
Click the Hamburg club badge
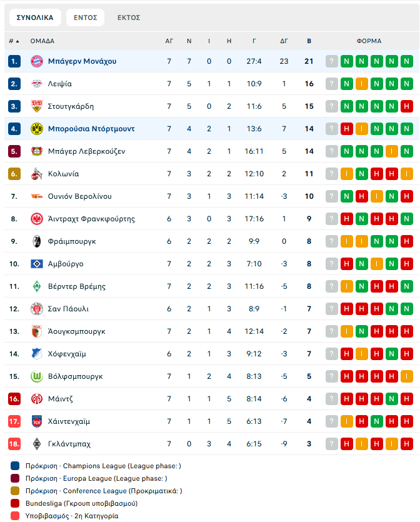36,264
